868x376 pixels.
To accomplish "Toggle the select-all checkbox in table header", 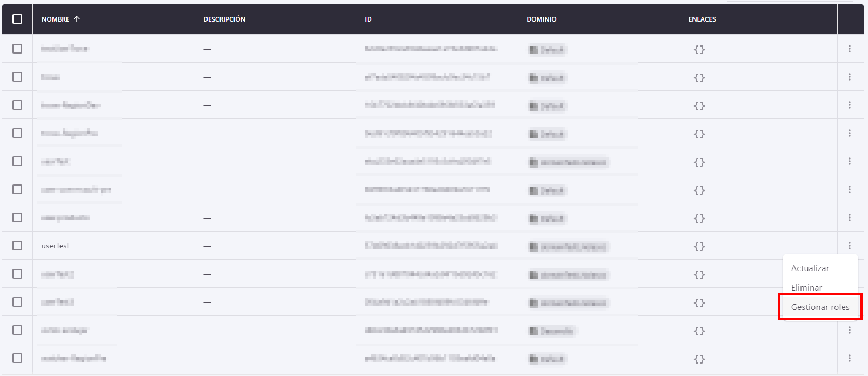I will pyautogui.click(x=17, y=19).
